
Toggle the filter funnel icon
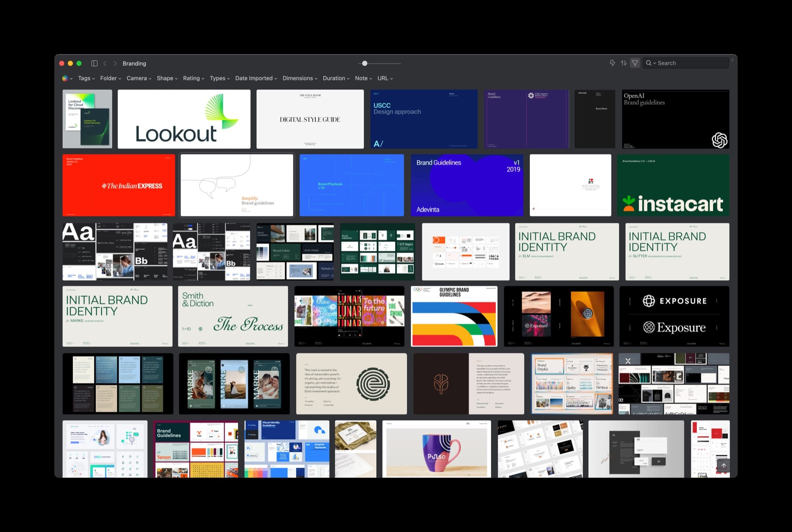(635, 63)
